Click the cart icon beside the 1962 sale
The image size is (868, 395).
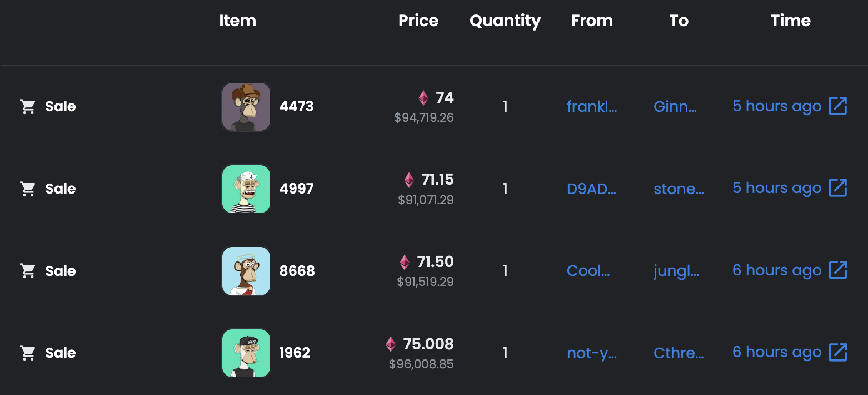(28, 353)
